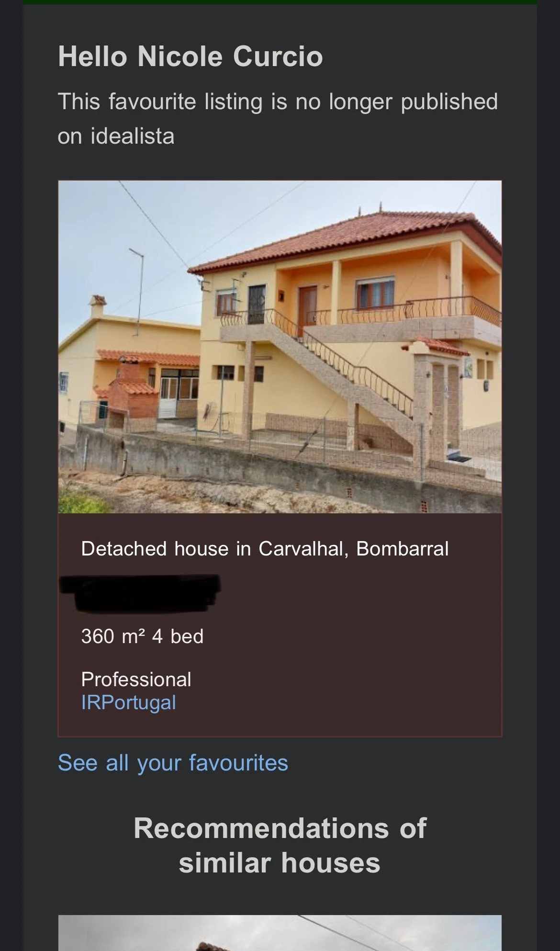560x951 pixels.
Task: Select the recommended house thumbnail at bottom
Action: pos(280,933)
